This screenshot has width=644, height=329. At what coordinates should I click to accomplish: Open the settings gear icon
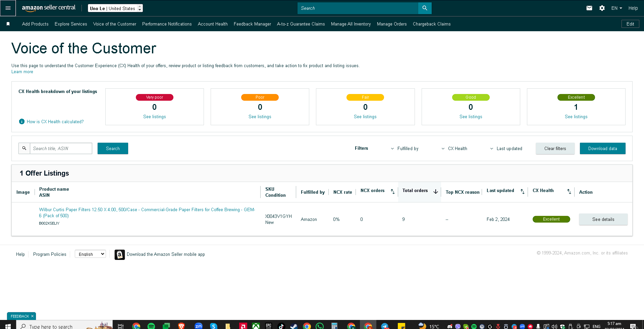point(602,8)
